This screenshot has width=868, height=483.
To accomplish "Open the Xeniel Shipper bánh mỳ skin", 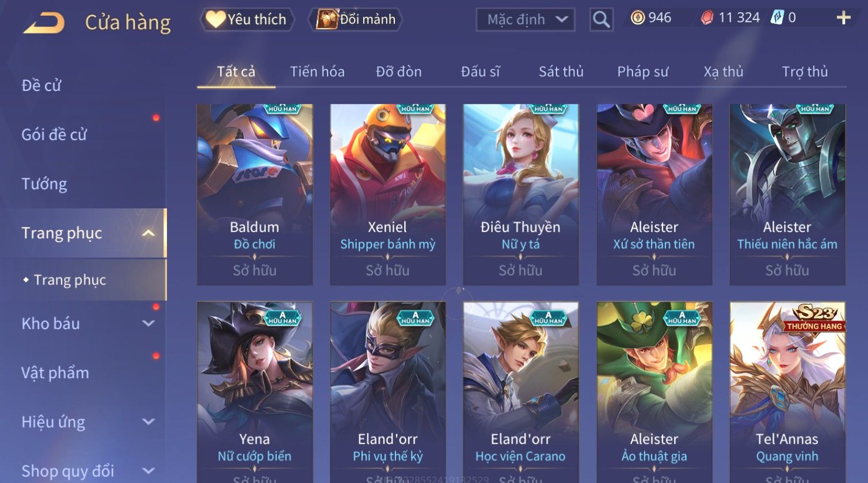I will point(387,195).
